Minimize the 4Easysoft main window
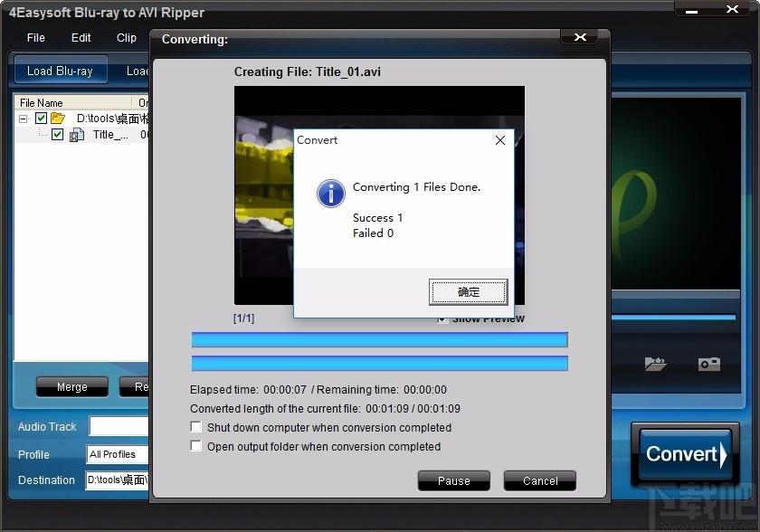 [691, 10]
